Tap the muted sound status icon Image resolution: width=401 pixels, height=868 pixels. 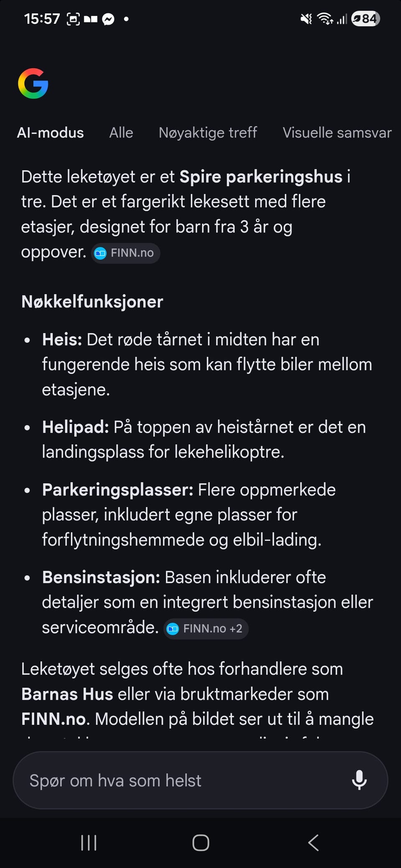coord(306,19)
